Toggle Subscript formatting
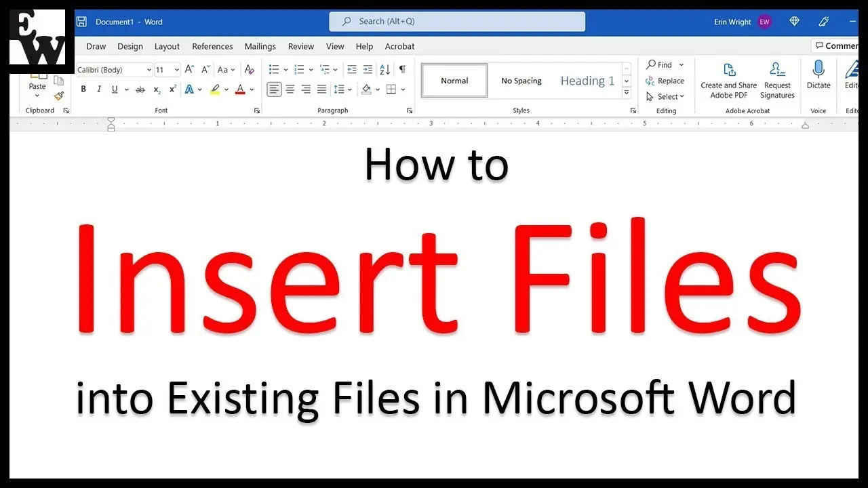This screenshot has height=488, width=868. [157, 89]
